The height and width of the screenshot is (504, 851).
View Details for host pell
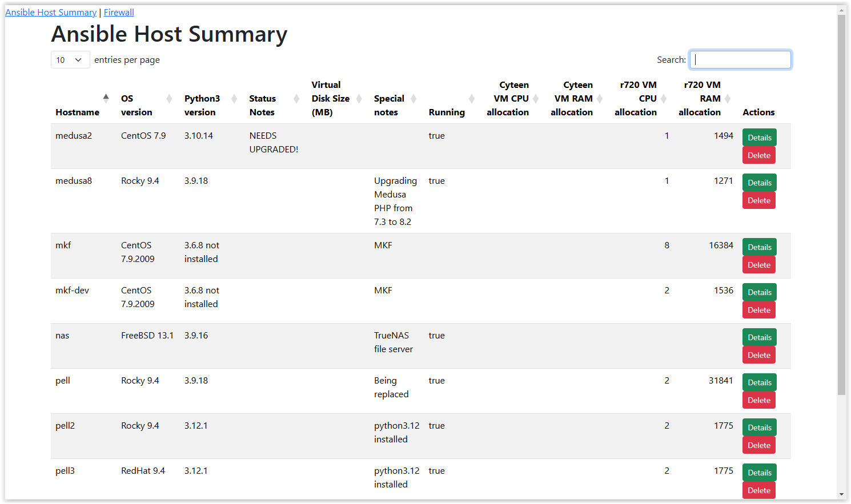coord(759,382)
